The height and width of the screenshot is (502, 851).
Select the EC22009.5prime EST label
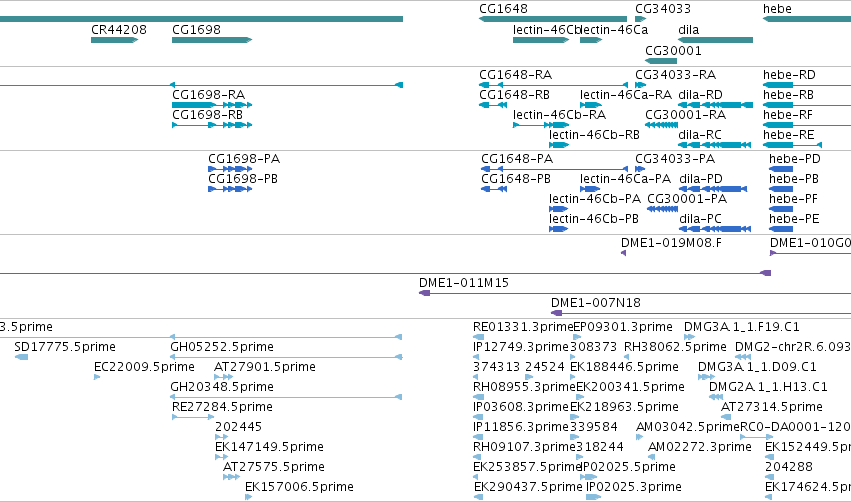144,367
